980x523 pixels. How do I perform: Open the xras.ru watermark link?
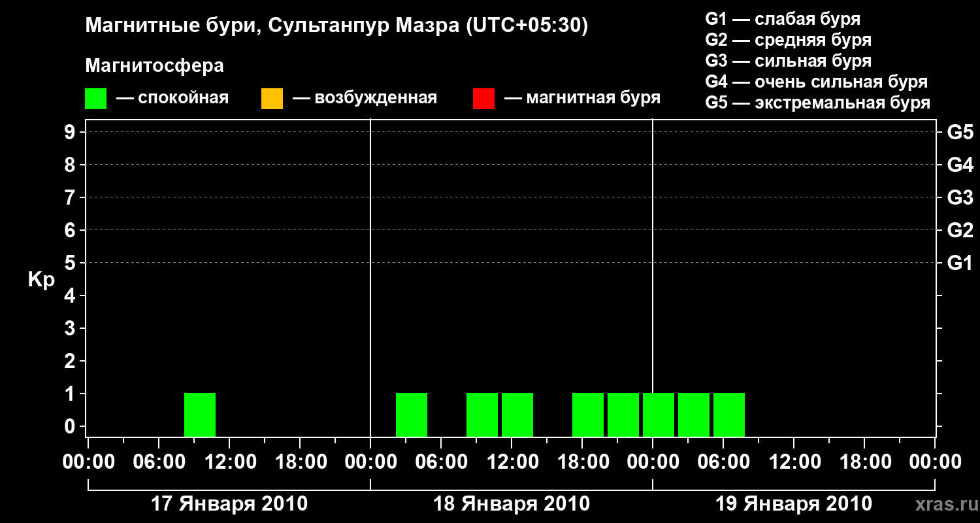942,504
